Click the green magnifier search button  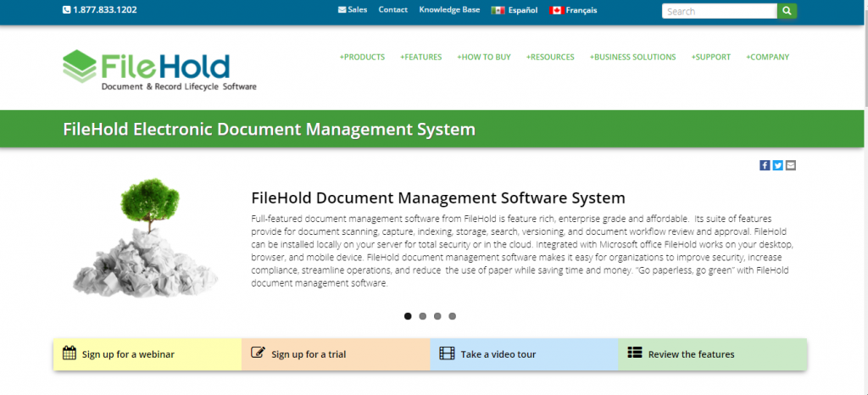click(787, 11)
